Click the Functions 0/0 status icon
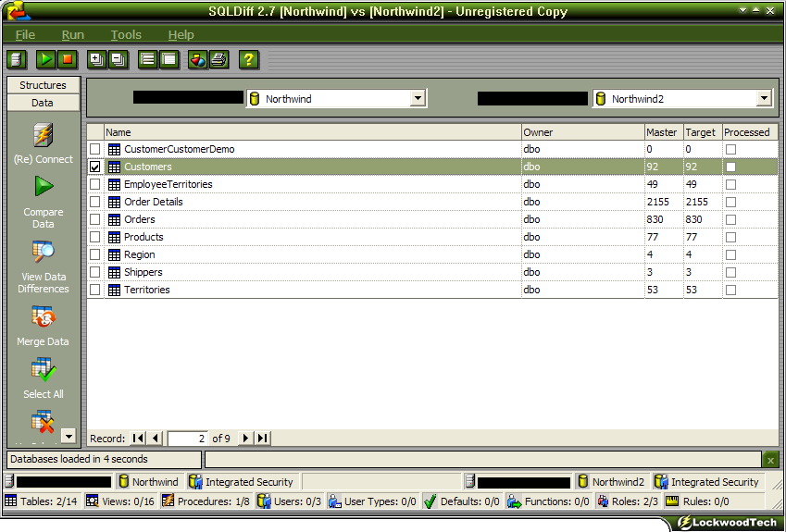This screenshot has height=532, width=786. point(514,501)
